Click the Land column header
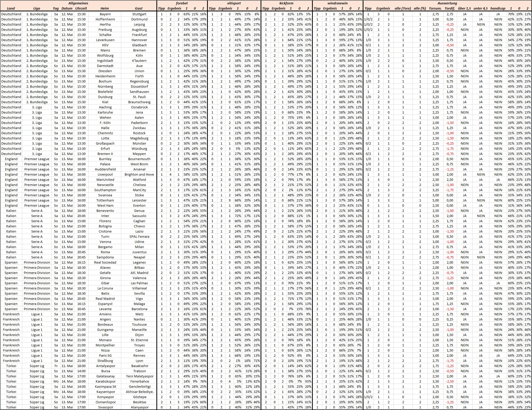This screenshot has width=532, height=410. (11, 8)
